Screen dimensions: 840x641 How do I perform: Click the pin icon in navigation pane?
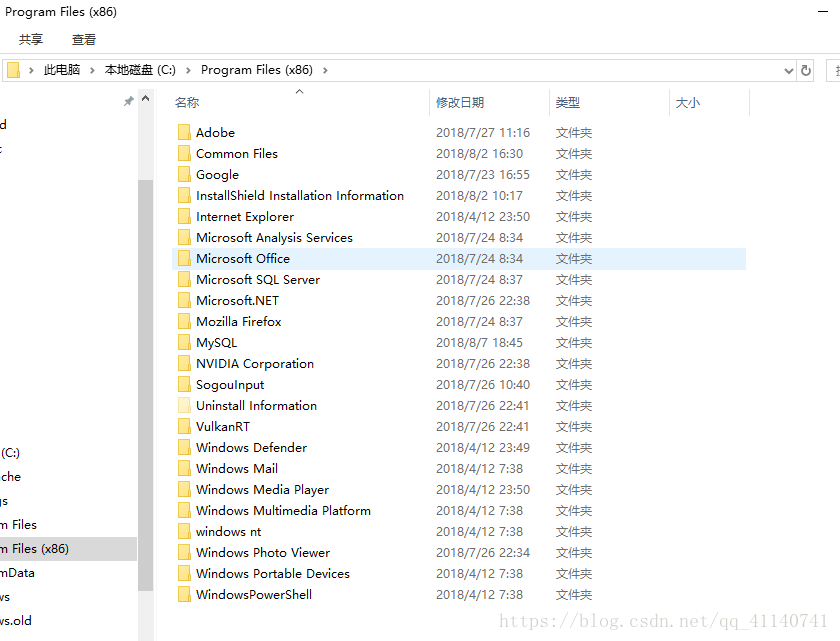click(128, 101)
